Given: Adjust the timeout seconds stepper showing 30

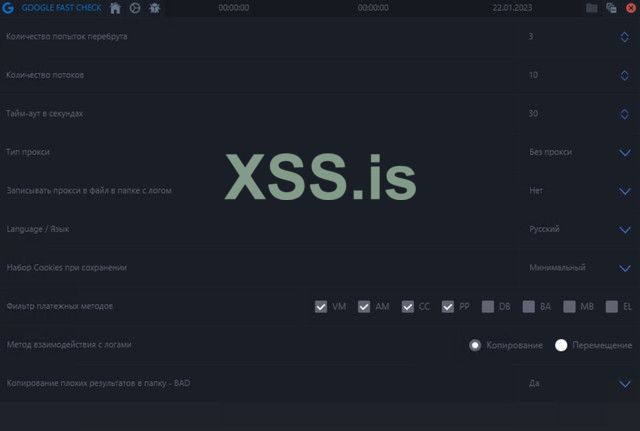Looking at the screenshot, I should click(x=624, y=113).
